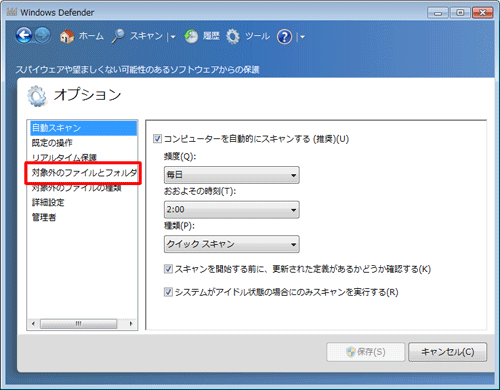Click the キャンセル(C) cancel button
The width and height of the screenshot is (500, 390).
pos(448,352)
